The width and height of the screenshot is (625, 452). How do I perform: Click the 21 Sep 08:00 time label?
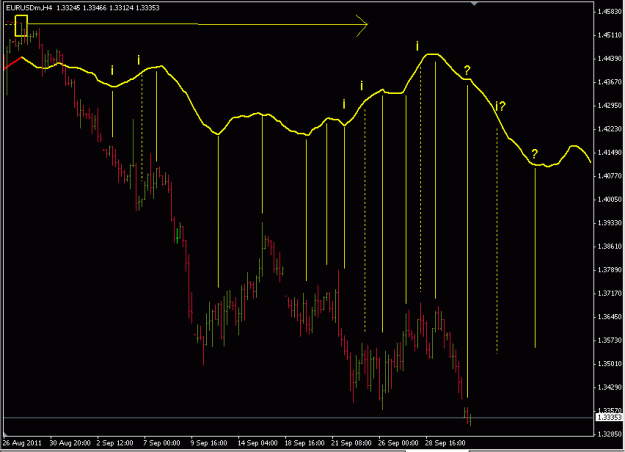pos(351,443)
